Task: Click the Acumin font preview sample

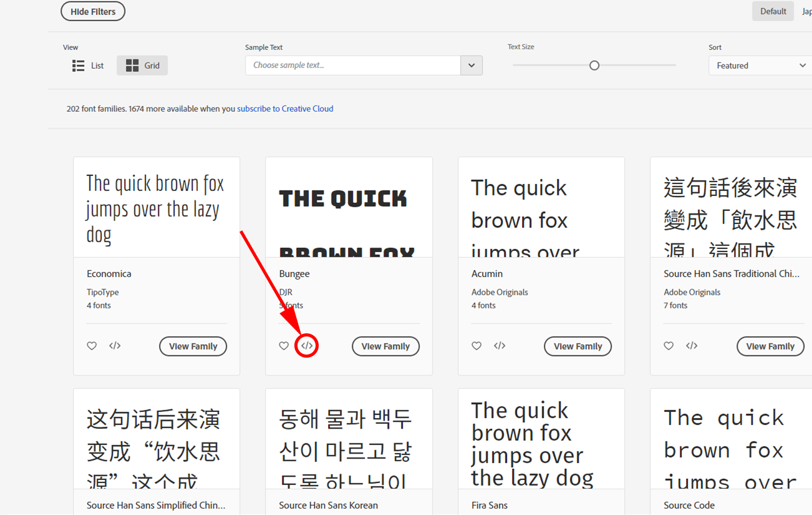Action: (x=541, y=208)
